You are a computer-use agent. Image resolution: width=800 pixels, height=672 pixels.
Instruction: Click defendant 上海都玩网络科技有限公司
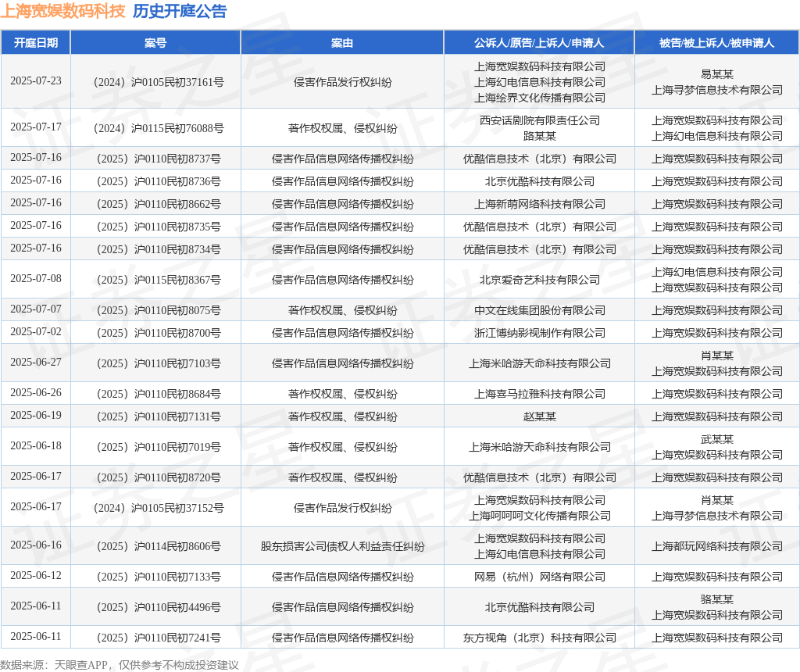717,546
